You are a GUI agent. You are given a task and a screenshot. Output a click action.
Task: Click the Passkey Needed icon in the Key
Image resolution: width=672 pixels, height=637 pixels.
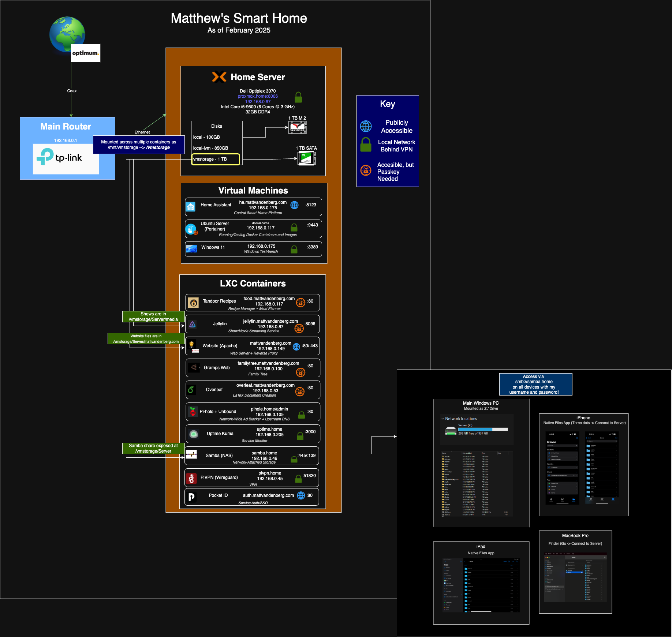tap(366, 170)
